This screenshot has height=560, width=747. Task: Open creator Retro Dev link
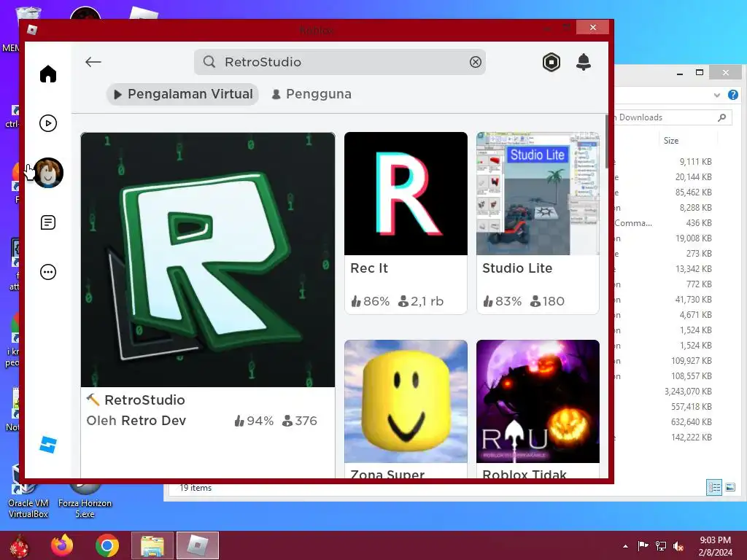[x=153, y=421]
